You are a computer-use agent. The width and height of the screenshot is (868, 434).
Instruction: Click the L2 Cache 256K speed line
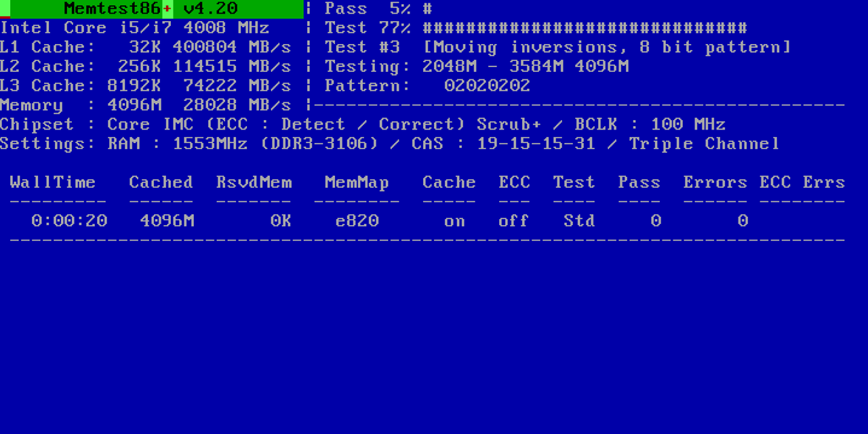pos(146,66)
